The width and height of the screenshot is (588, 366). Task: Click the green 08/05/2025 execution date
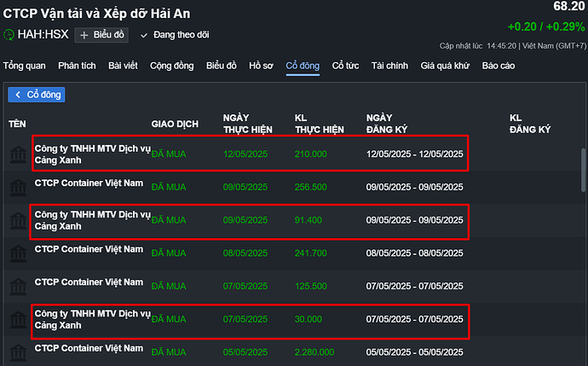pyautogui.click(x=245, y=253)
